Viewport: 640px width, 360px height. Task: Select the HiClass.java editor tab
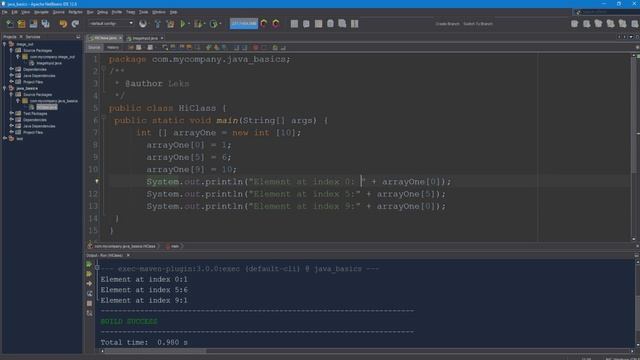[105, 38]
